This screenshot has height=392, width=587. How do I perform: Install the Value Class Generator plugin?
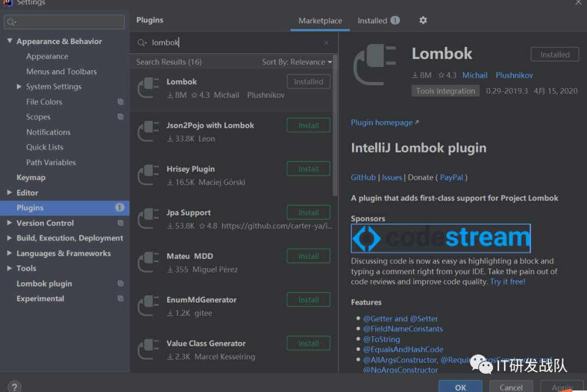coord(309,343)
